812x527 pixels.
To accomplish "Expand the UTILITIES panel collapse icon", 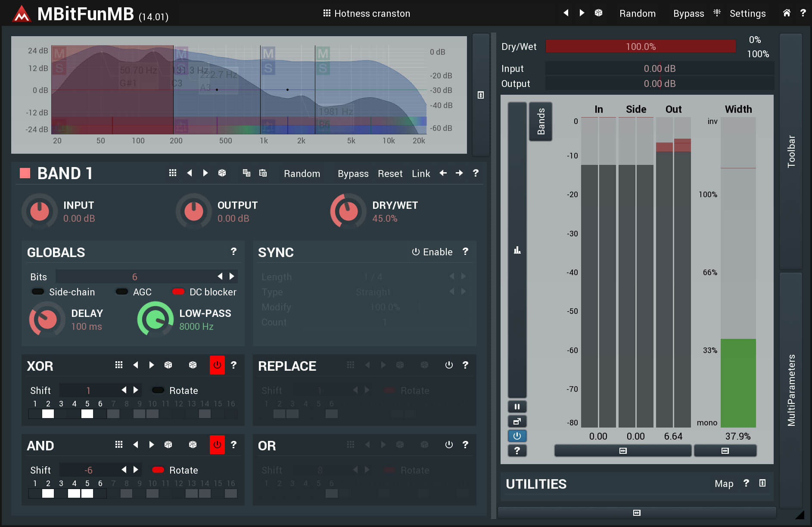I will click(x=762, y=484).
